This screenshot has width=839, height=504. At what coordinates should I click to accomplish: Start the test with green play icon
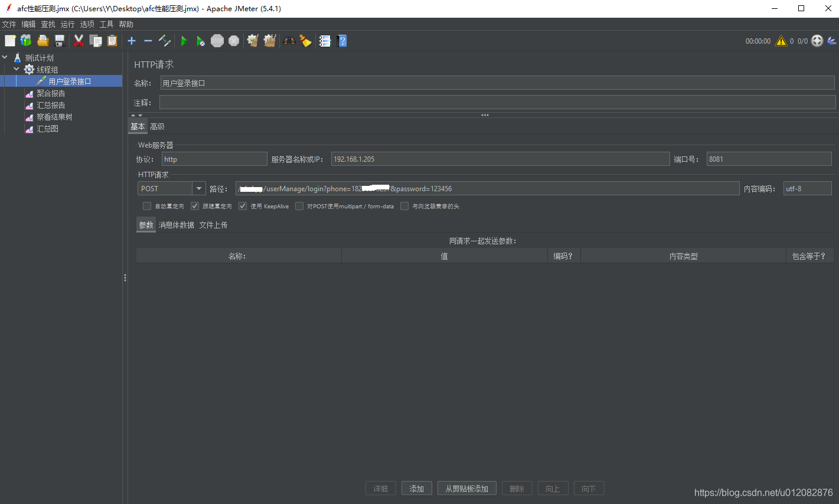click(x=184, y=41)
